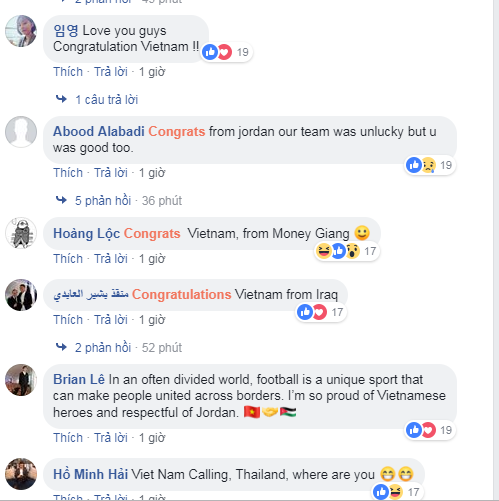
Task: Click like reaction icon on 임영's comment
Action: coord(210,52)
